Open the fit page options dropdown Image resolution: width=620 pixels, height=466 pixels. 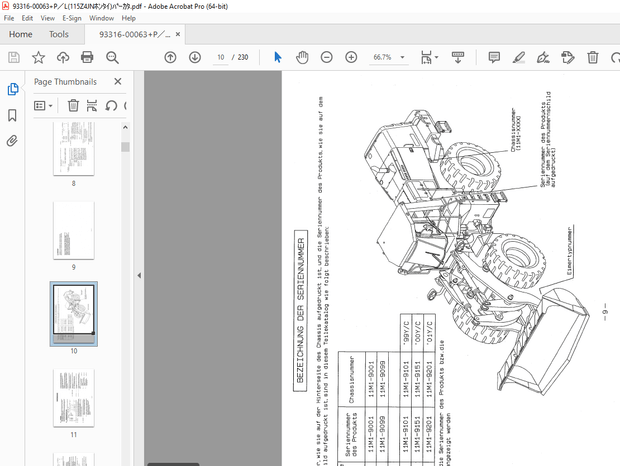(437, 58)
